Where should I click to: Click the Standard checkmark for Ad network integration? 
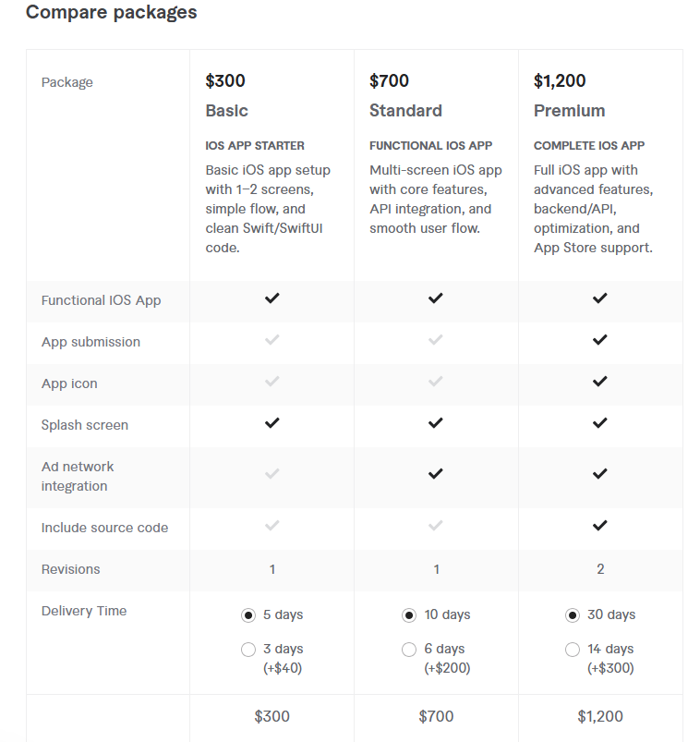(436, 474)
